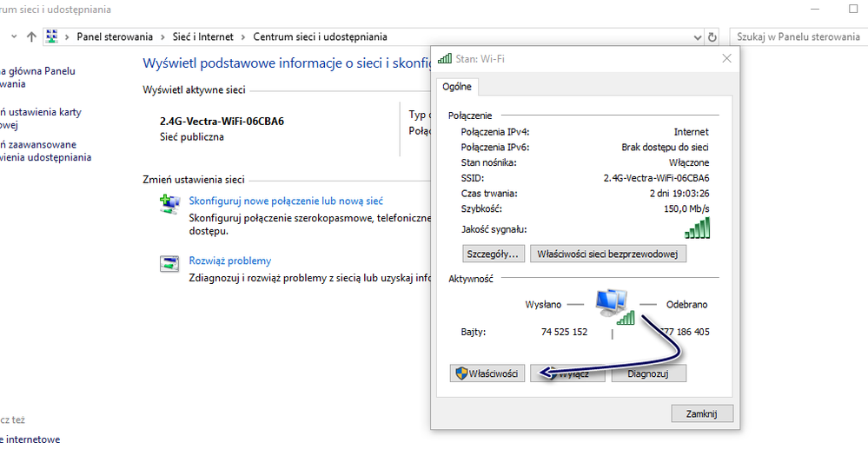This screenshot has height=449, width=868.
Task: Focus the Szukaj w Panelu sterowania field
Action: pyautogui.click(x=798, y=37)
